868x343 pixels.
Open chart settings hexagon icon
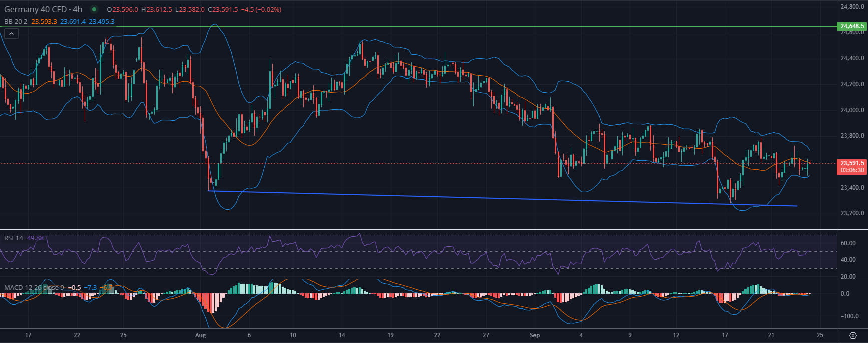tap(853, 335)
